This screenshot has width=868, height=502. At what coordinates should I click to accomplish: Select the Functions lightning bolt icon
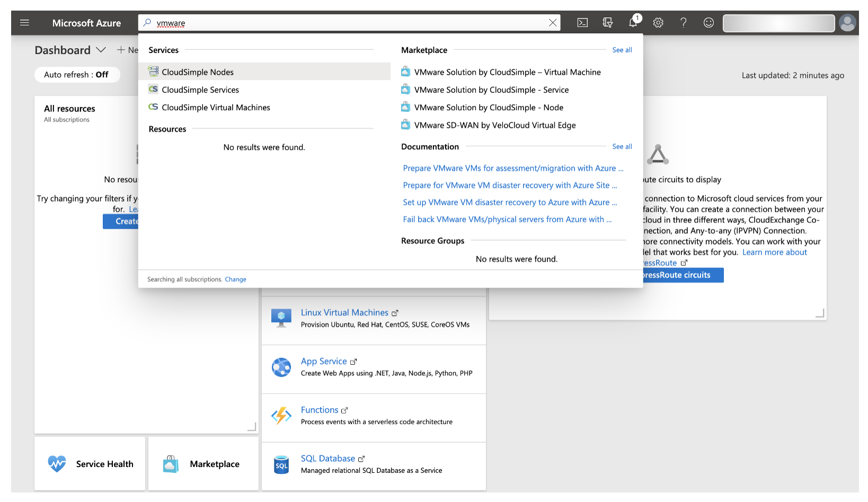point(281,416)
